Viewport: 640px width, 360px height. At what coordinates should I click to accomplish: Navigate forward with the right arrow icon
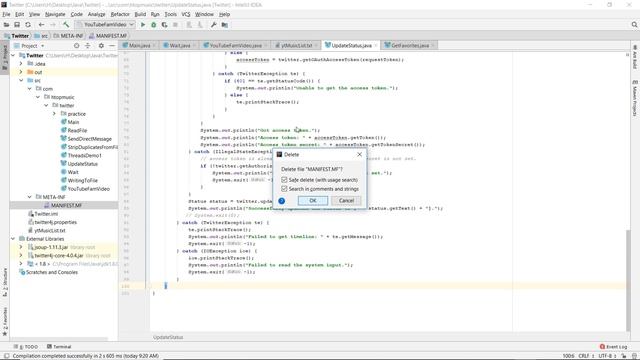[x=53, y=25]
